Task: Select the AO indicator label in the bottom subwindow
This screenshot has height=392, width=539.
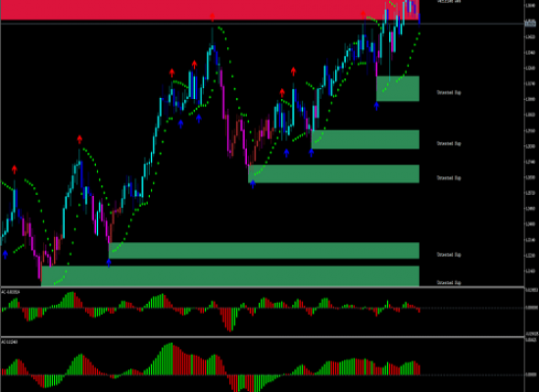Action: (x=9, y=342)
